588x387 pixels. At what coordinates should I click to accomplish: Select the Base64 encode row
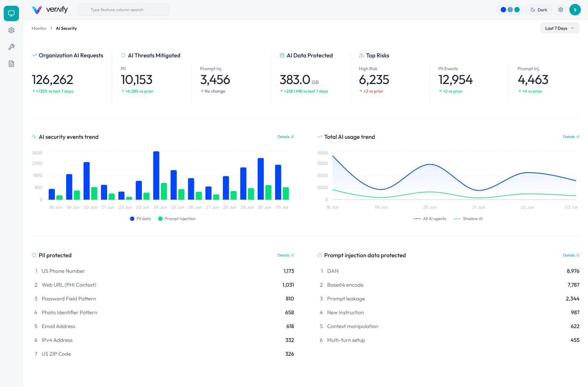tap(448, 285)
